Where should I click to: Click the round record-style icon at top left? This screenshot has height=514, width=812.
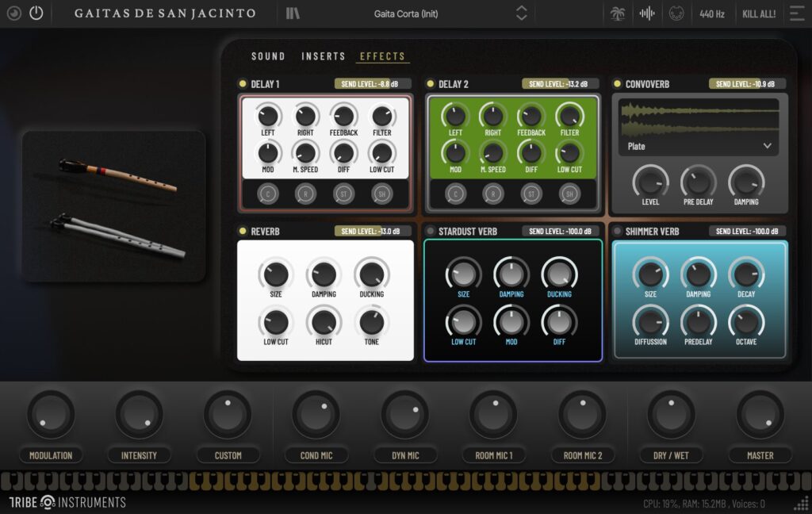14,13
